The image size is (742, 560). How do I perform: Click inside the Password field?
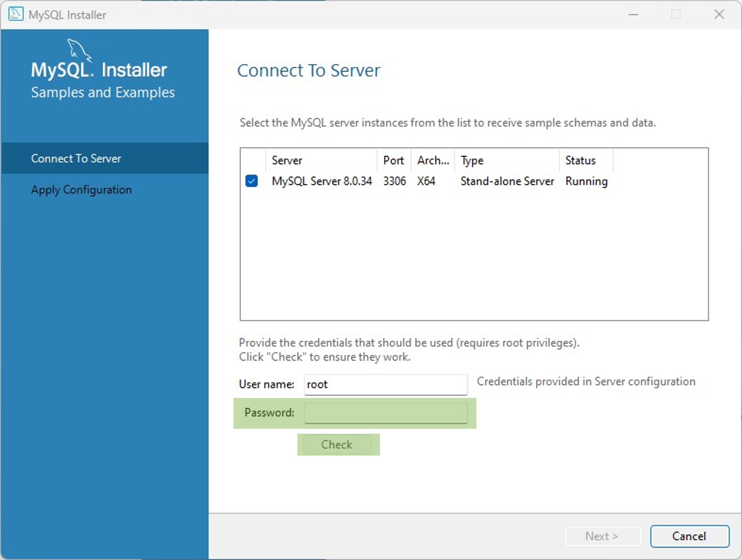coord(386,413)
